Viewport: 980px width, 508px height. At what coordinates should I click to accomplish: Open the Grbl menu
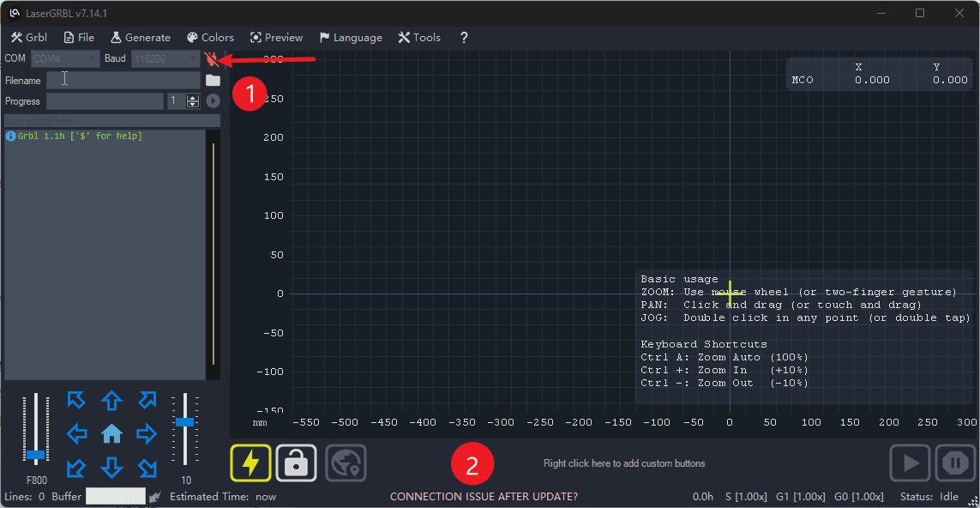click(29, 38)
